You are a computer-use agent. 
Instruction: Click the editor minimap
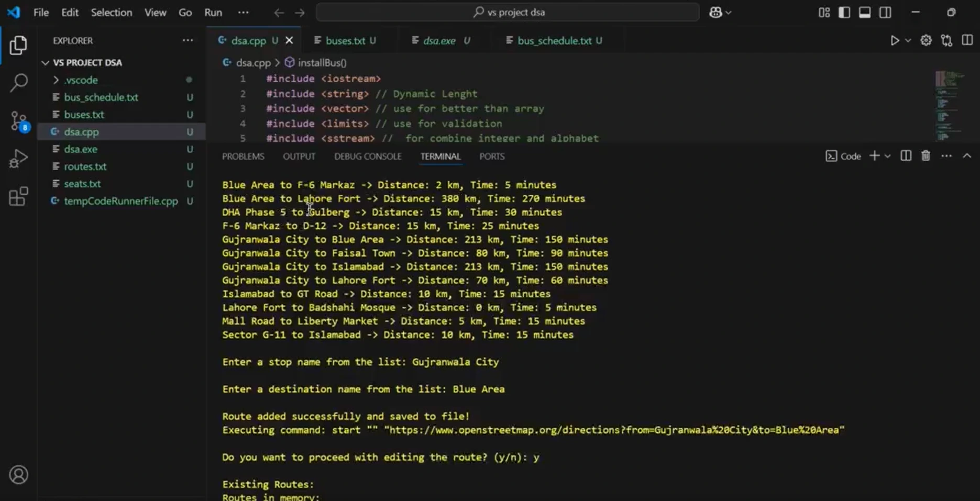[x=950, y=106]
